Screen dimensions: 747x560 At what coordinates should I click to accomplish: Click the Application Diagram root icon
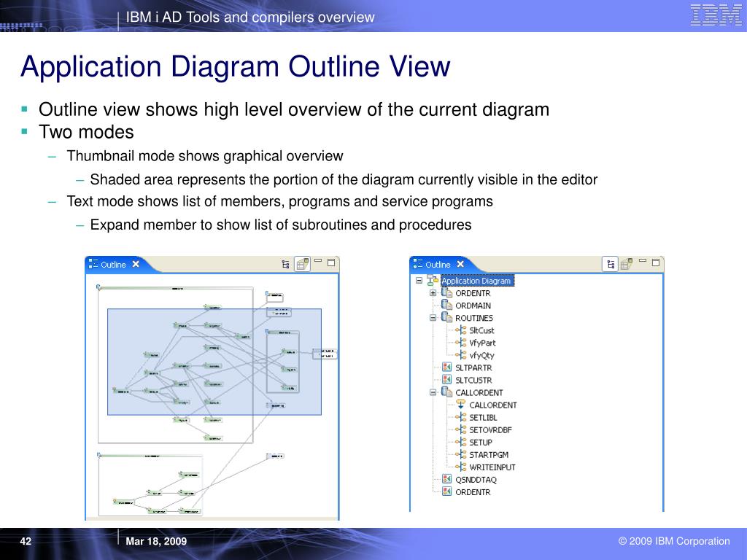point(433,280)
